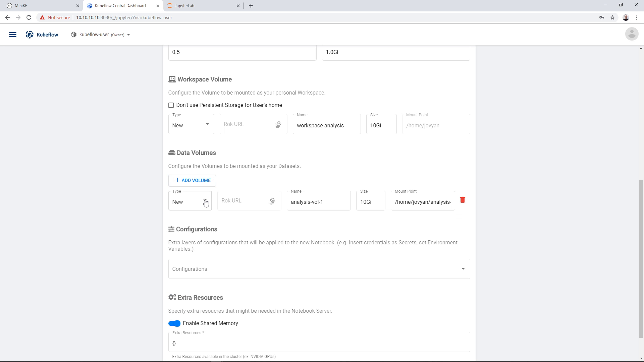
Task: Close the JupyterLab tab
Action: (238, 6)
